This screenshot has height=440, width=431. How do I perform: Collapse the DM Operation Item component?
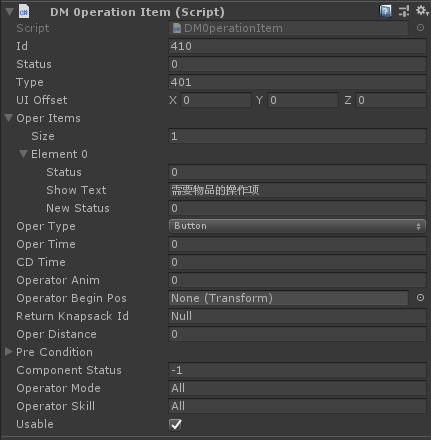(x=9, y=12)
